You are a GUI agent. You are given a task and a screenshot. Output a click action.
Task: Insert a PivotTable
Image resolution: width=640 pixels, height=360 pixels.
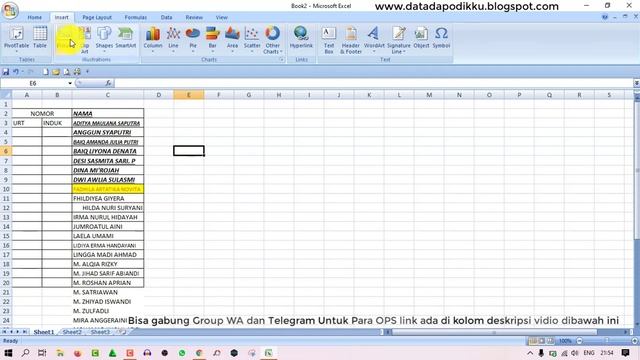point(16,39)
